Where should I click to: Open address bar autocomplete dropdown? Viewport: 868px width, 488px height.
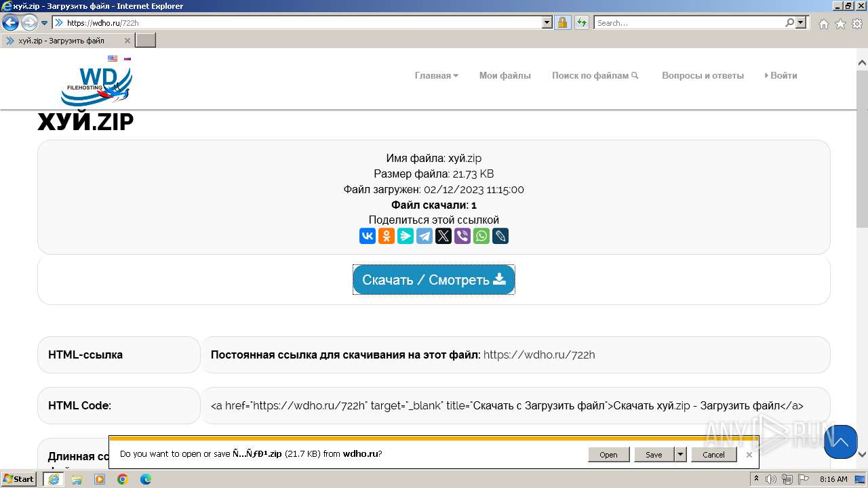click(547, 22)
